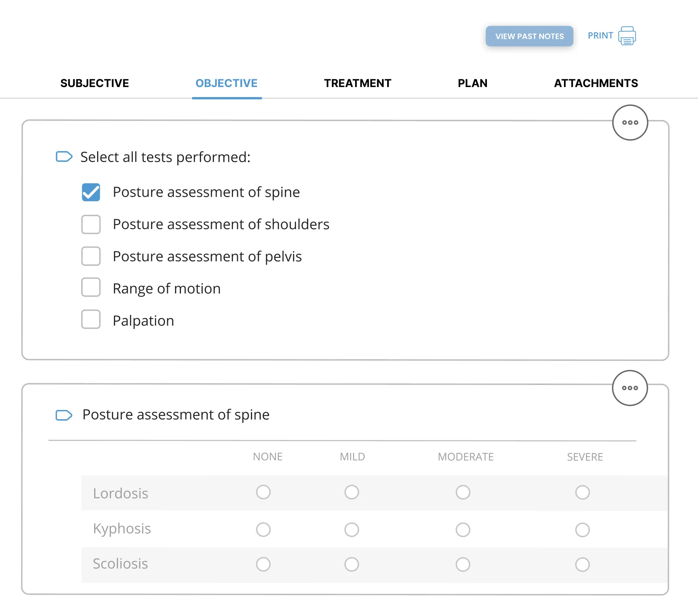
Task: Mark Kyphosis as Moderate
Action: [463, 529]
